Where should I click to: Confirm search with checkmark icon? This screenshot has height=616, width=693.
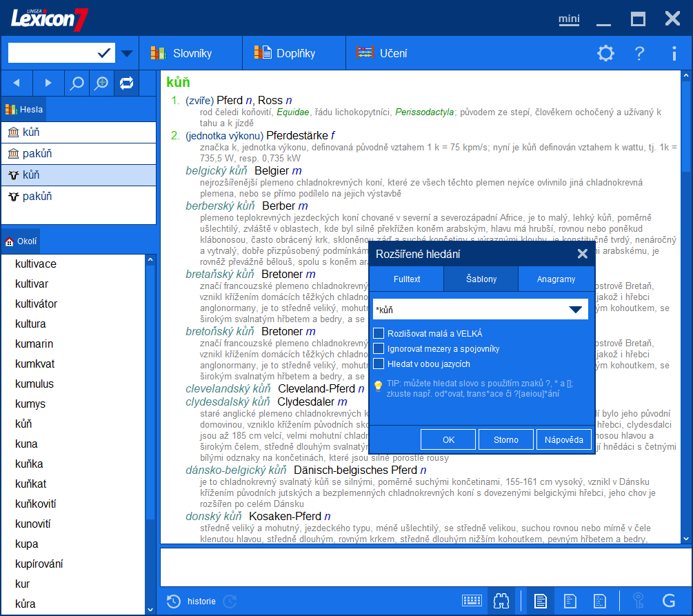[104, 53]
